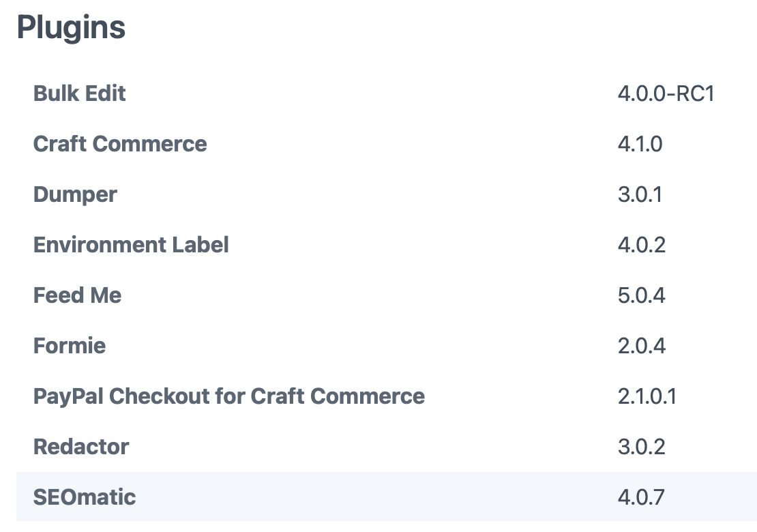This screenshot has width=757, height=532.
Task: Click Dumper version number 3.0.1
Action: pyautogui.click(x=640, y=194)
